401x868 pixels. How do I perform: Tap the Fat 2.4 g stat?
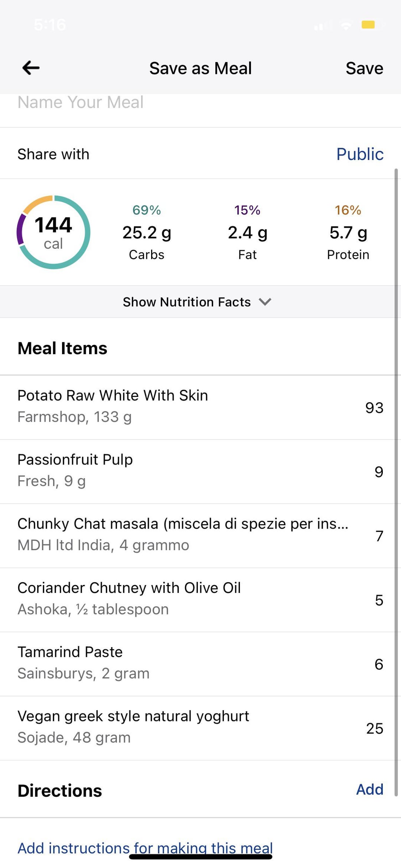click(247, 232)
